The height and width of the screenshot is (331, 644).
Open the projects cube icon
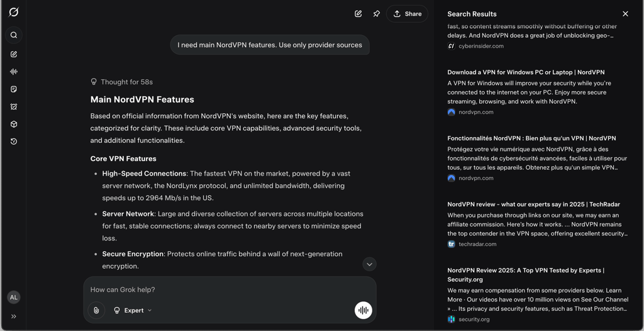coord(14,124)
